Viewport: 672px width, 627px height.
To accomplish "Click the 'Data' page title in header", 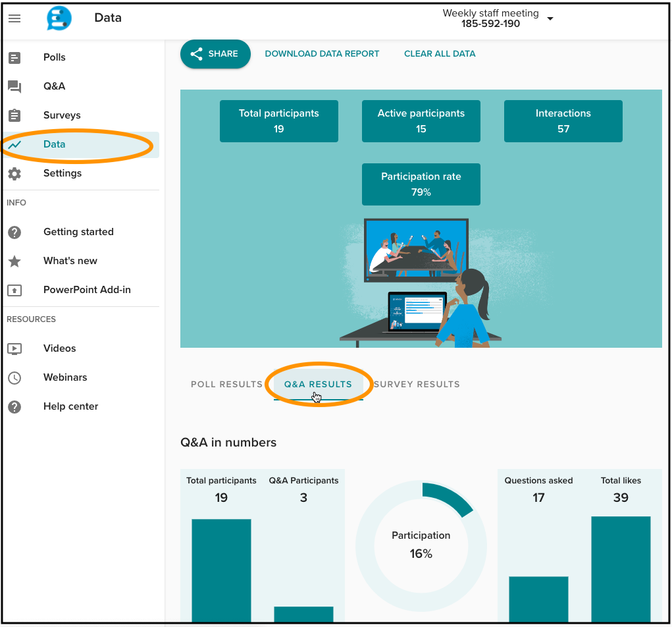I will pyautogui.click(x=108, y=18).
